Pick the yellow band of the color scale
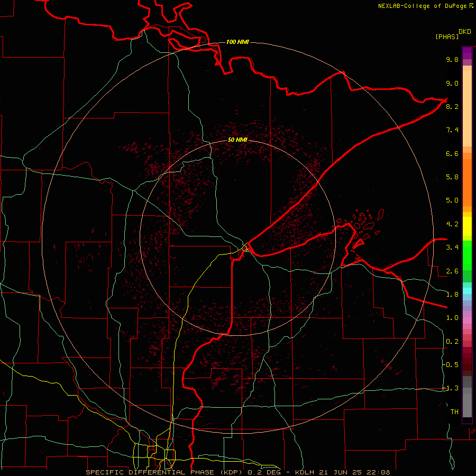Viewport: 476px width, 476px height. (467, 226)
